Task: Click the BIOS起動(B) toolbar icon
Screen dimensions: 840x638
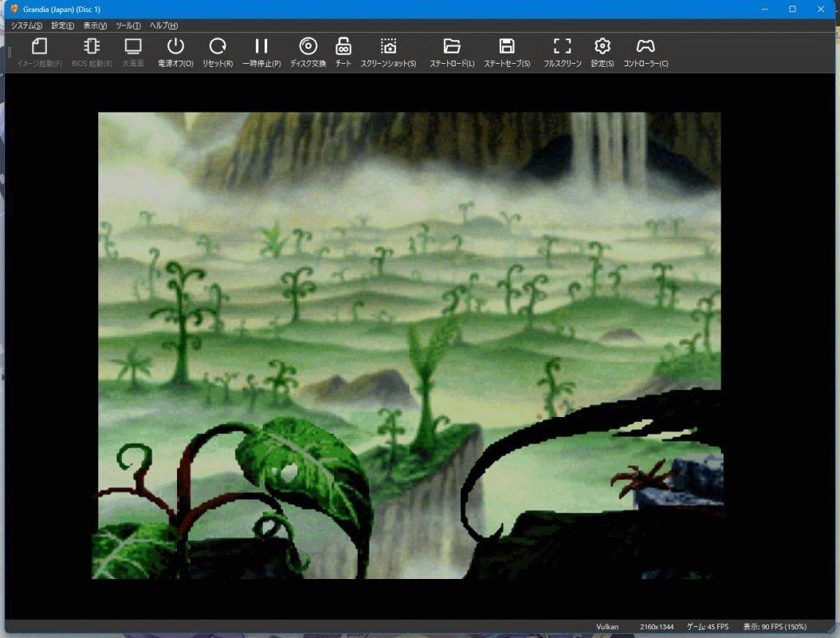Action: point(92,52)
